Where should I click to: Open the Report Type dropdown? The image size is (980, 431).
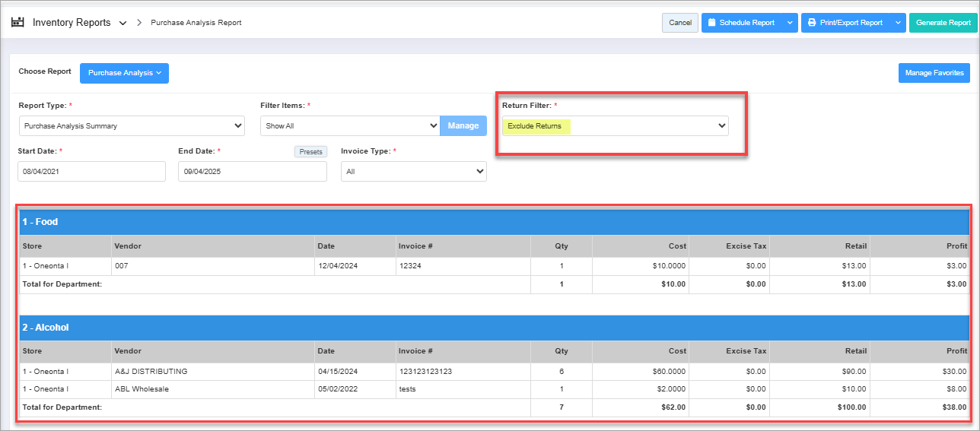click(x=132, y=126)
